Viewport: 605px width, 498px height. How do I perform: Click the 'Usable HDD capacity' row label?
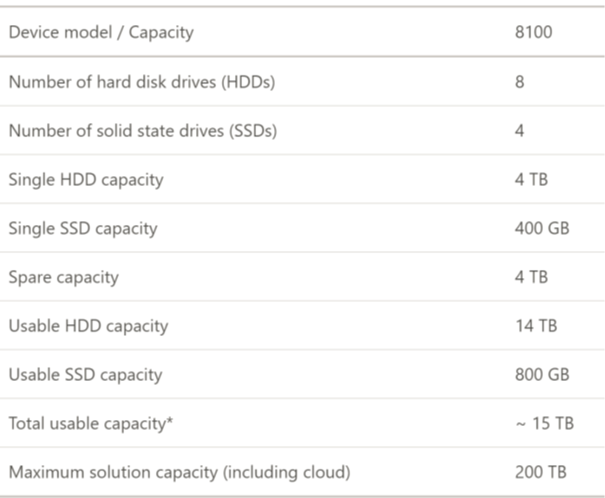tap(88, 326)
